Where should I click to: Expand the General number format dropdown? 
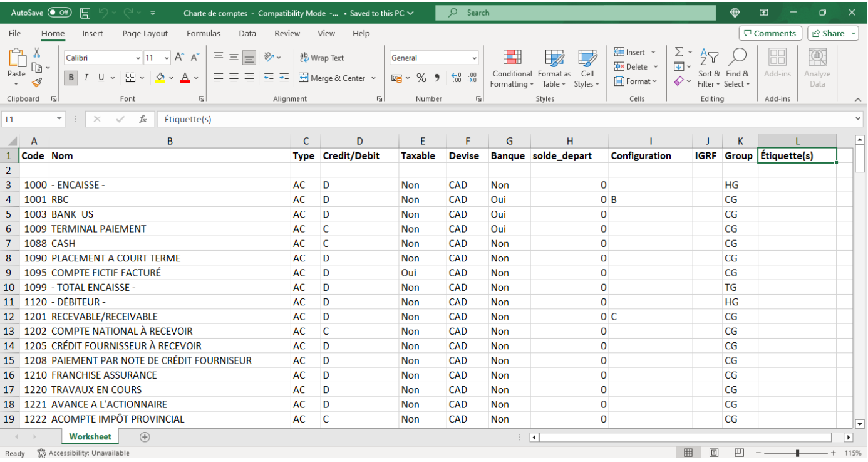click(474, 58)
